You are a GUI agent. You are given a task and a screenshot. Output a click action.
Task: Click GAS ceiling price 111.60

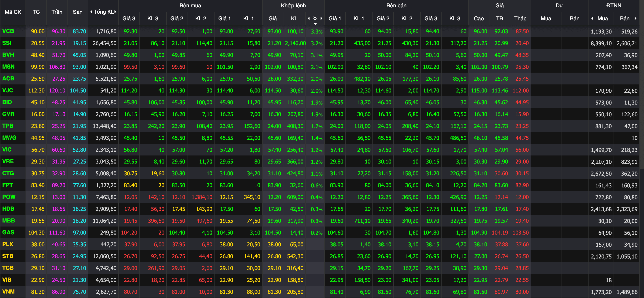tap(57, 233)
